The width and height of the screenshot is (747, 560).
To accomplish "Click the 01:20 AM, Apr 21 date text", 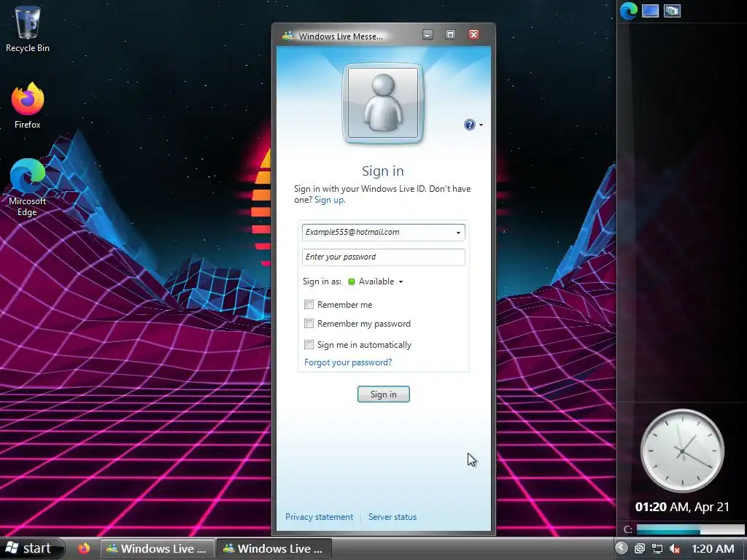I will pos(682,507).
